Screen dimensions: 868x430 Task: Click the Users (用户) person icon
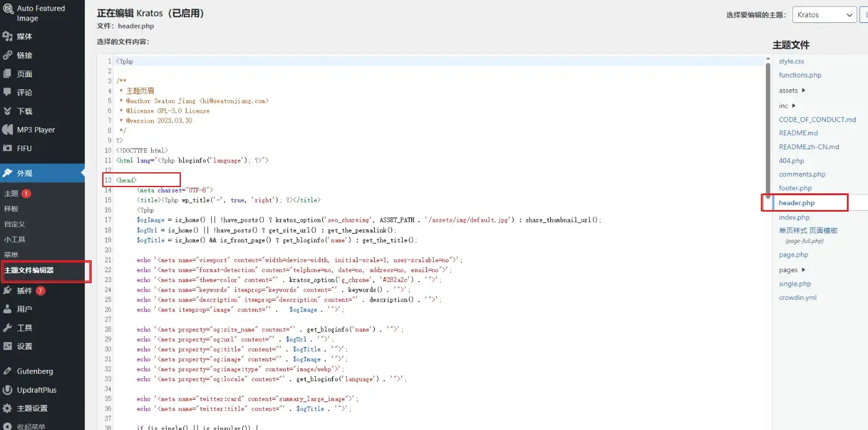coord(7,309)
